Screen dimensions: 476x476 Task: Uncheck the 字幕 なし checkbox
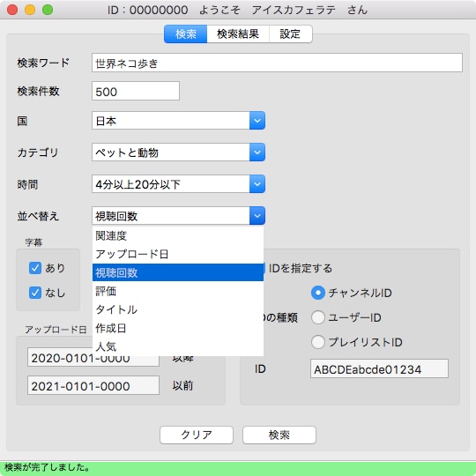coord(35,293)
